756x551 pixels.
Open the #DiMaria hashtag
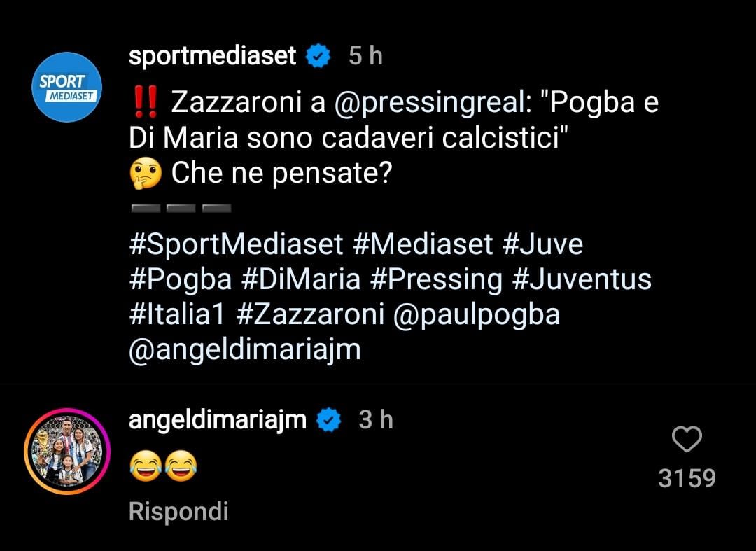301,279
